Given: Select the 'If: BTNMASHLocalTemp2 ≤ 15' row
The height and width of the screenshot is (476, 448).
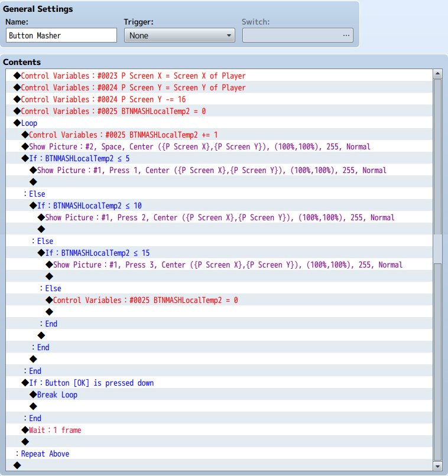Looking at the screenshot, I should tap(219, 253).
